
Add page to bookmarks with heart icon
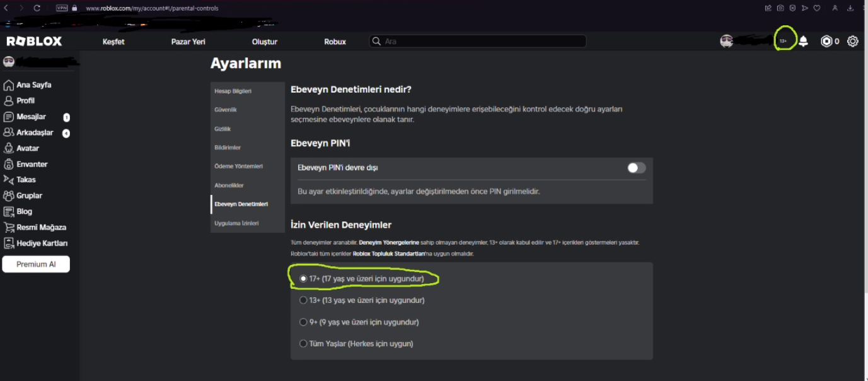tap(817, 8)
